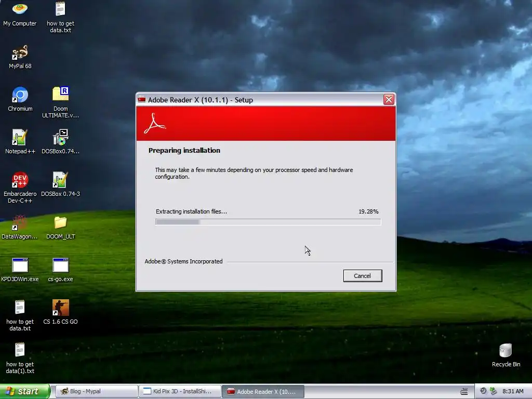Click the keyboard tray icon on taskbar
Screen dimensions: 532x399
click(464, 392)
